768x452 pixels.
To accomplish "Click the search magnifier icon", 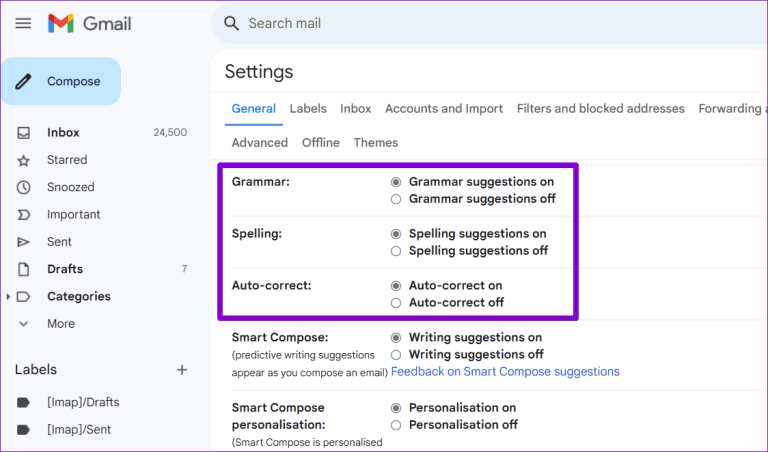I will pos(232,23).
